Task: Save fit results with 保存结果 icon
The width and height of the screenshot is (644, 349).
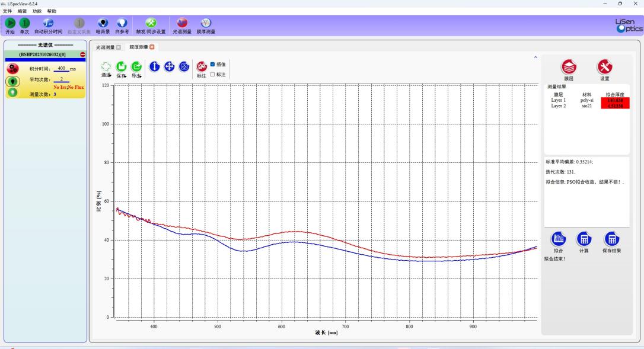Action: point(611,239)
